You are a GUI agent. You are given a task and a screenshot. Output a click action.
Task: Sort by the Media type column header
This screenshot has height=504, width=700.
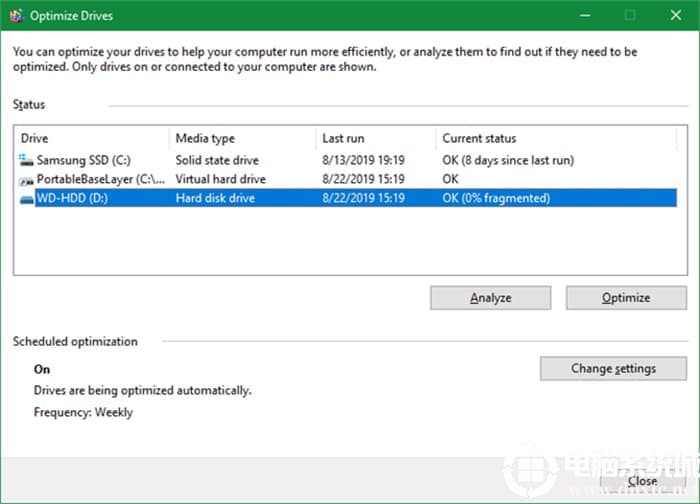[x=243, y=138]
